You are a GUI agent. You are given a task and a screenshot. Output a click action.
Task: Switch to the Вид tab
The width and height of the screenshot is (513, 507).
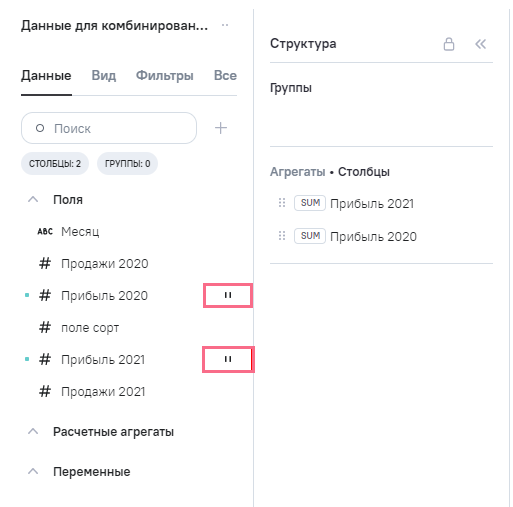click(104, 76)
